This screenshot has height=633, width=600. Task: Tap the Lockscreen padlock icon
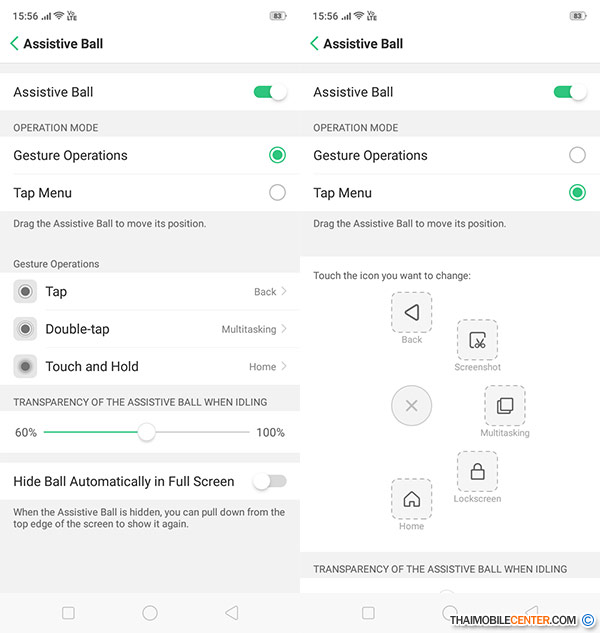[477, 471]
